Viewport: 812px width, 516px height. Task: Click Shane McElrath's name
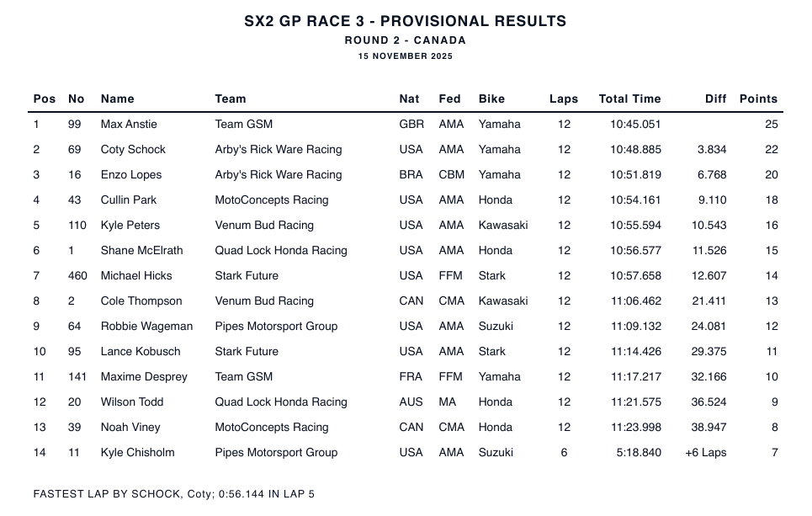141,250
